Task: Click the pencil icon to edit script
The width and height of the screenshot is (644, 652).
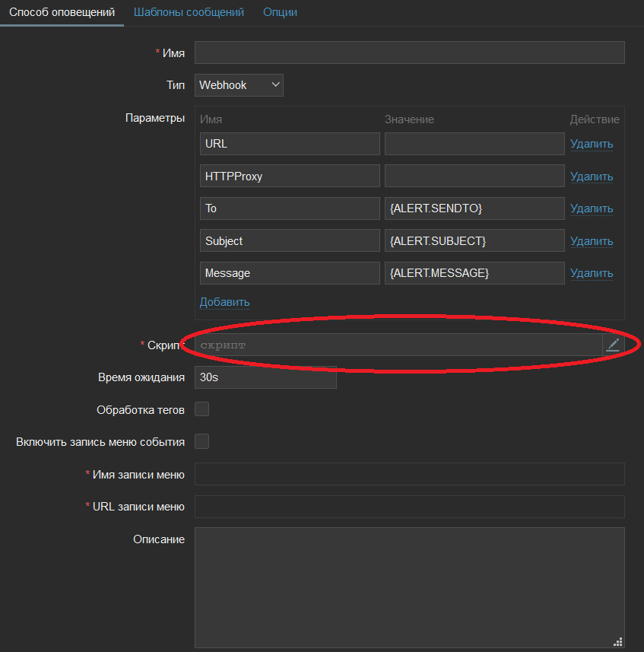Action: click(613, 345)
